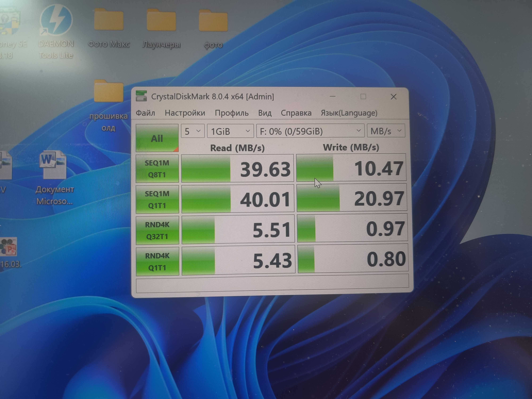Expand the test size dropdown showing 1GiB

(230, 131)
